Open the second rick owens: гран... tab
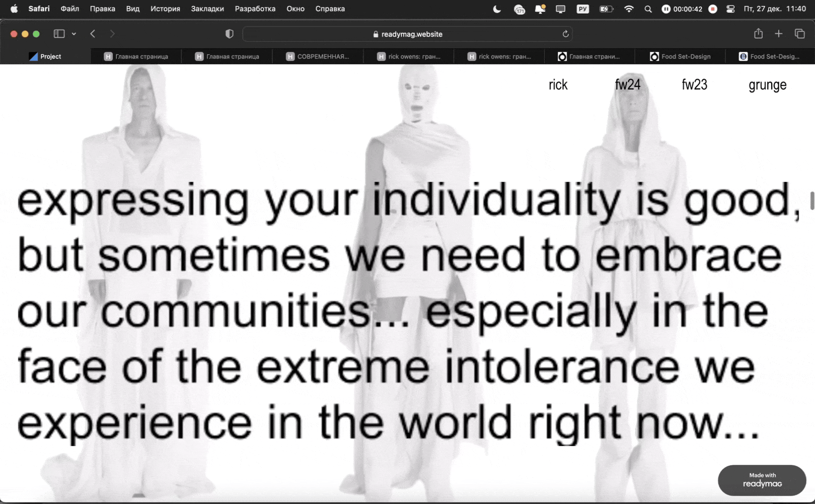This screenshot has height=504, width=815. (x=499, y=56)
